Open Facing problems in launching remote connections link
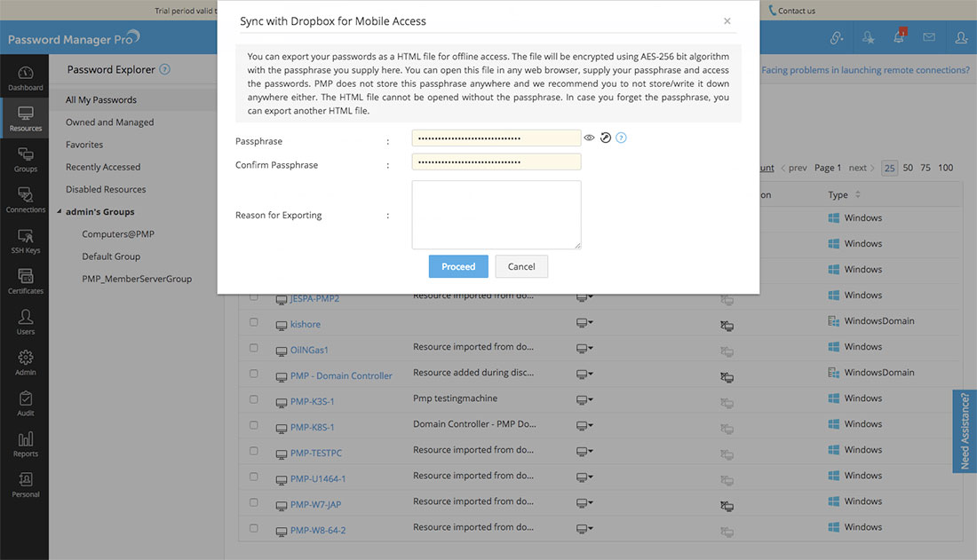This screenshot has height=560, width=977. [865, 70]
